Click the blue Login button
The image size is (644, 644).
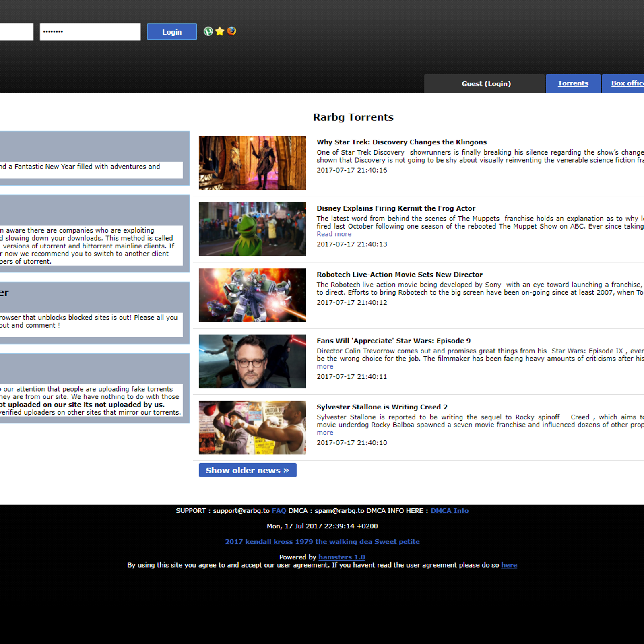[x=172, y=32]
